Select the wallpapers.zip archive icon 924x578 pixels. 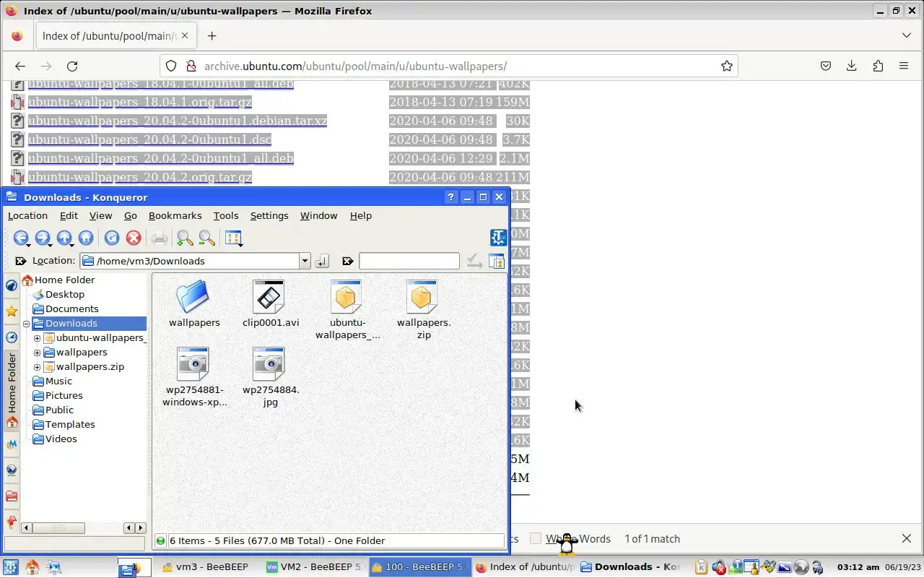click(x=422, y=296)
